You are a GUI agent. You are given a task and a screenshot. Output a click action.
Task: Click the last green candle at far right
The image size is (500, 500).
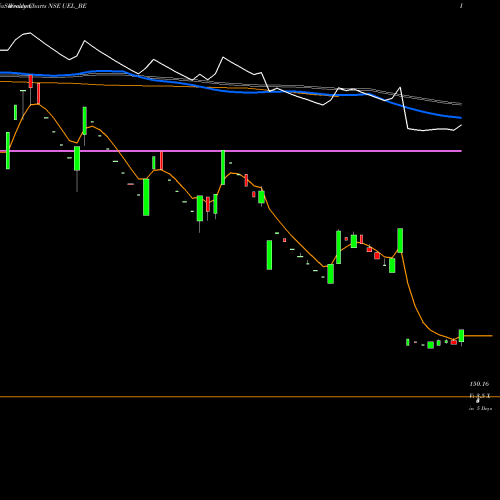(461, 336)
